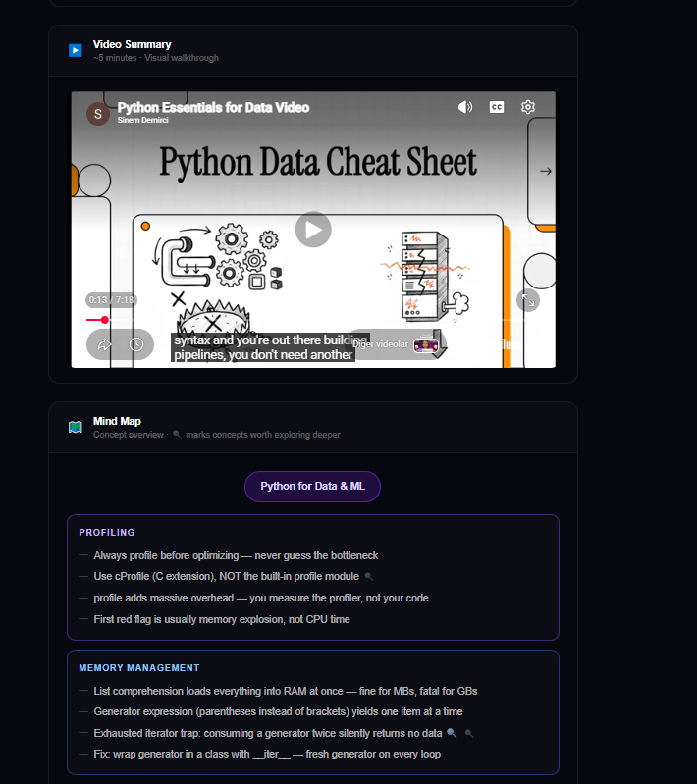The image size is (697, 784).
Task: Click the next slide arrow on the right of the video
Action: click(x=546, y=171)
